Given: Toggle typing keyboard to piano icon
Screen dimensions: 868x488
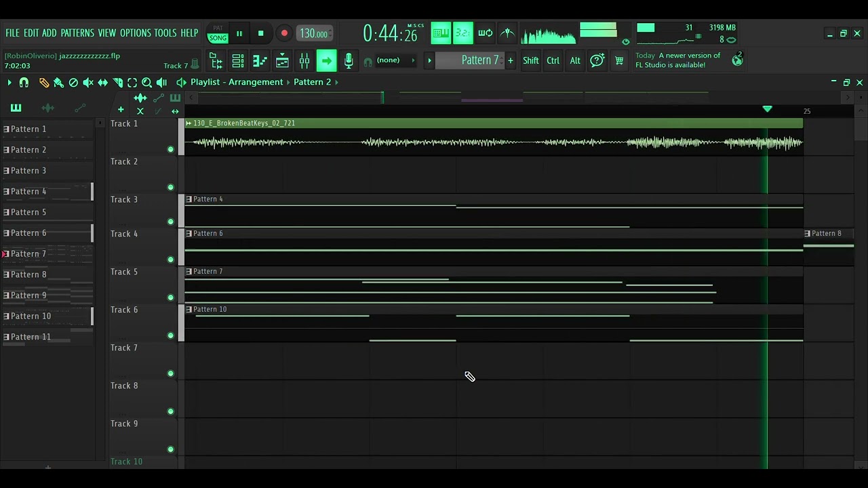Looking at the screenshot, I should [x=441, y=33].
